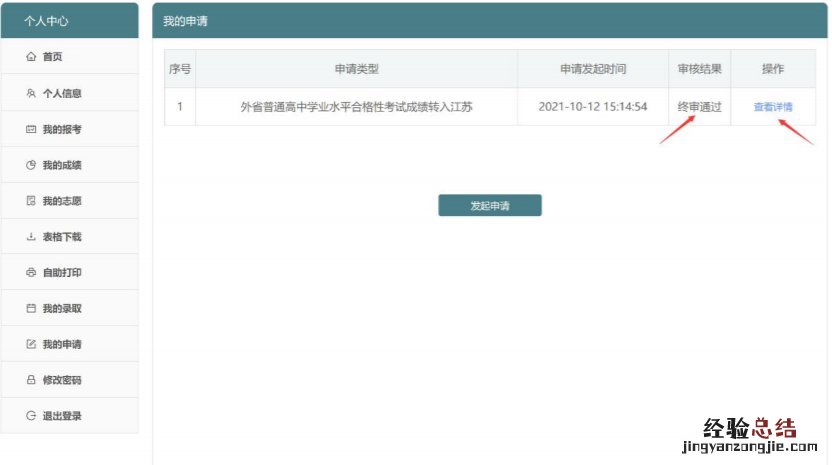
Task: Go to 个人信息 in sidebar
Action: (x=62, y=93)
